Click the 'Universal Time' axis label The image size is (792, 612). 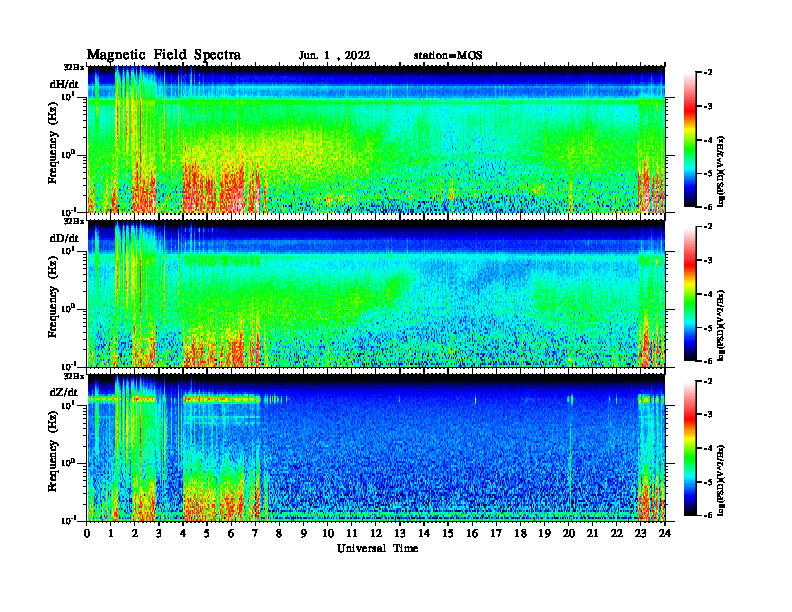tap(377, 548)
